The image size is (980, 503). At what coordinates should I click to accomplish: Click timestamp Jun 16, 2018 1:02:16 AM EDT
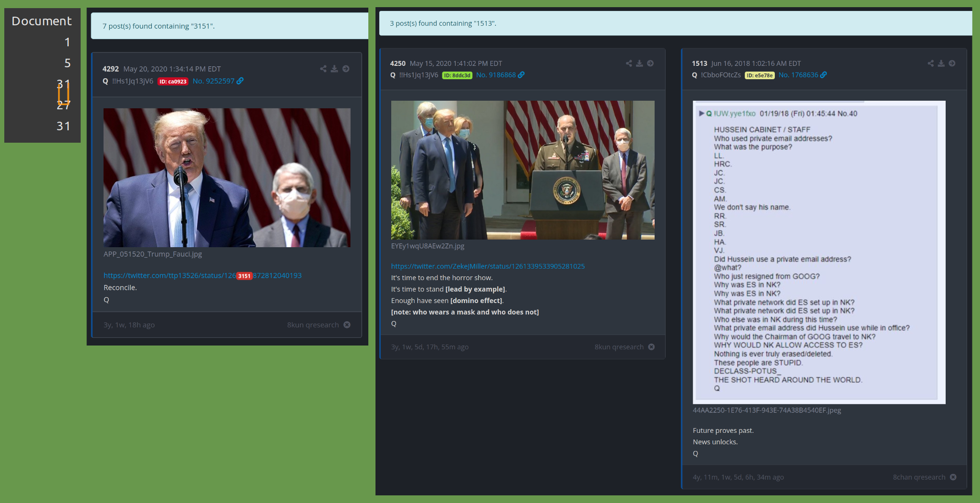pos(756,63)
